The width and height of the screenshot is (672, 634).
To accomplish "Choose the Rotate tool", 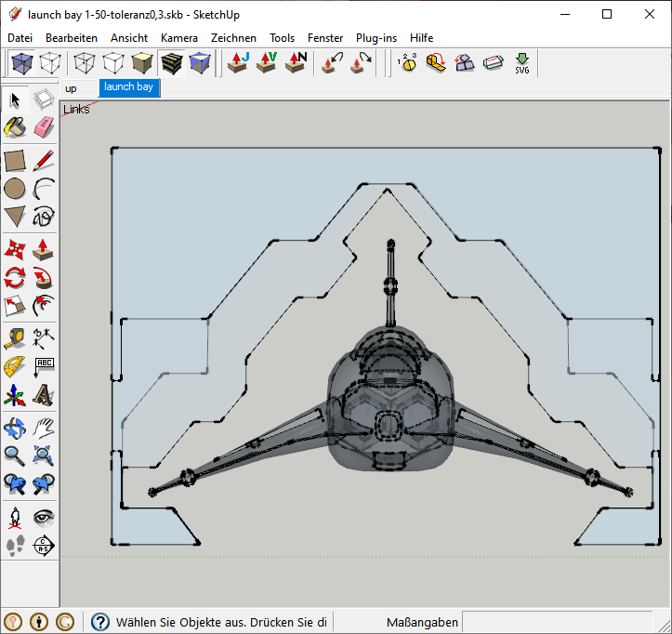I will tap(15, 277).
